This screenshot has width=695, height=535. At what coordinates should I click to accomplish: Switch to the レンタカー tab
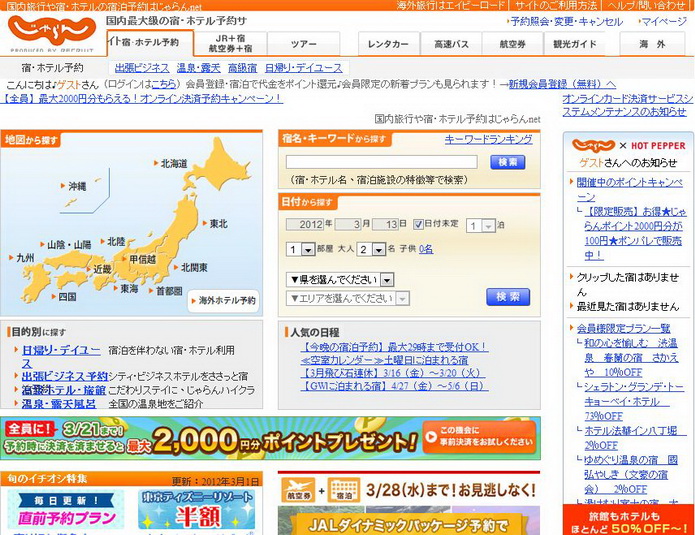pos(388,44)
